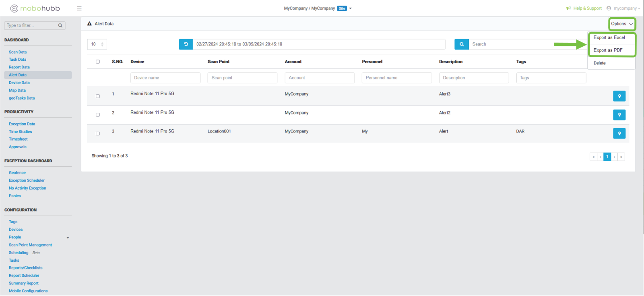Viewport: 644px width, 296px height.
Task: Click the Help & Support megaphone icon
Action: 568,8
